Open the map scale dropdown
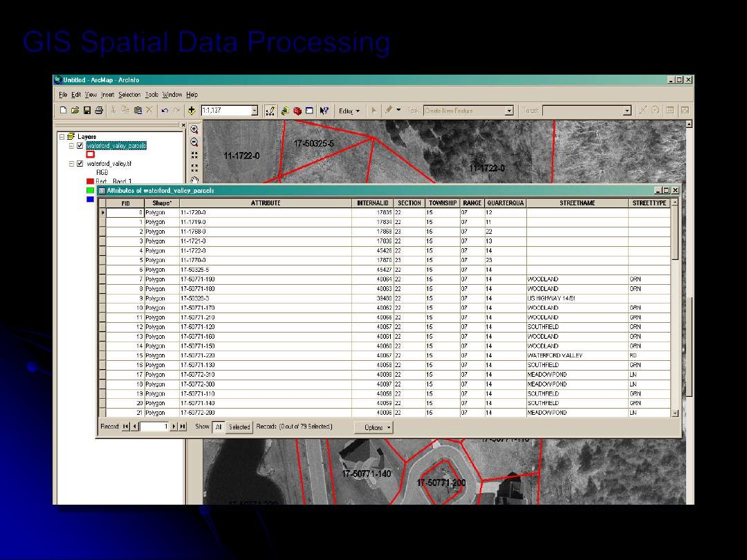This screenshot has width=747, height=560. [x=255, y=111]
